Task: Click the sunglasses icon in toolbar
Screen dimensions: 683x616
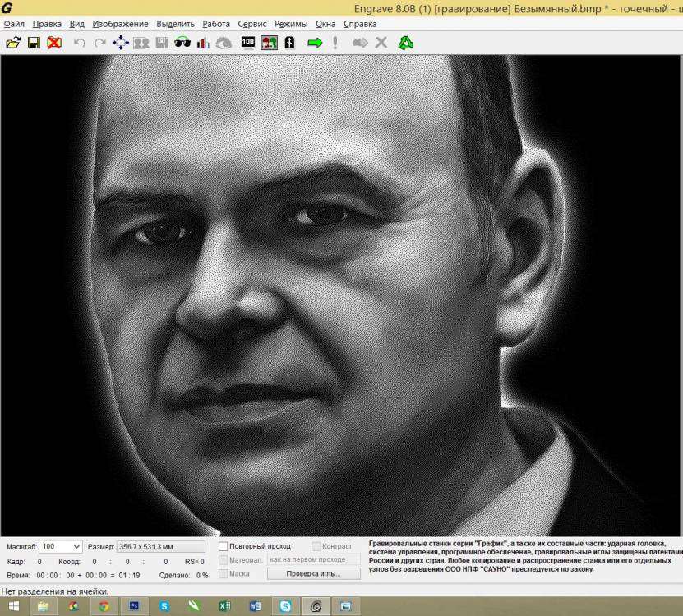Action: 182,43
